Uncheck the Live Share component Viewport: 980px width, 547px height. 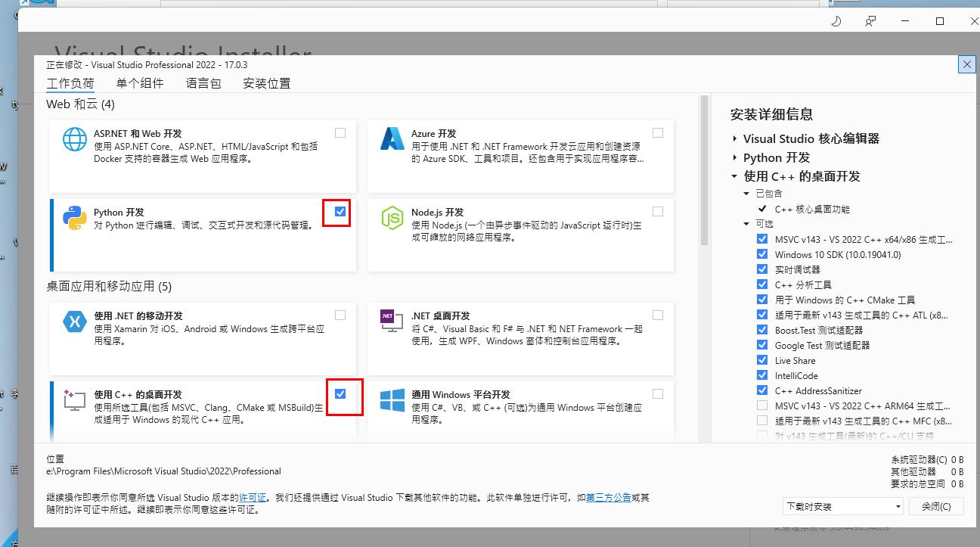click(x=762, y=360)
